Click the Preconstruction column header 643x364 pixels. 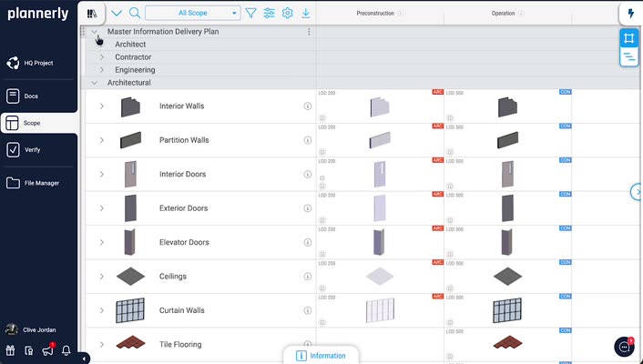[375, 13]
